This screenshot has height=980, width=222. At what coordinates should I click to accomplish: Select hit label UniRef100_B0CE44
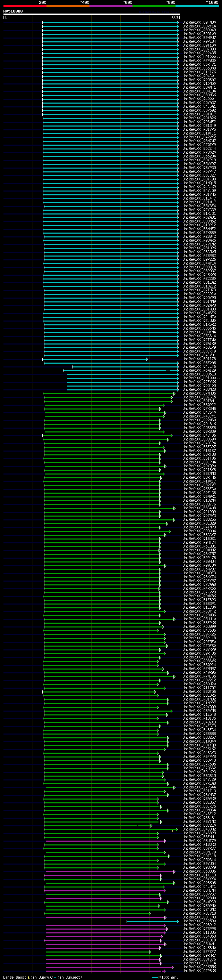click(199, 148)
